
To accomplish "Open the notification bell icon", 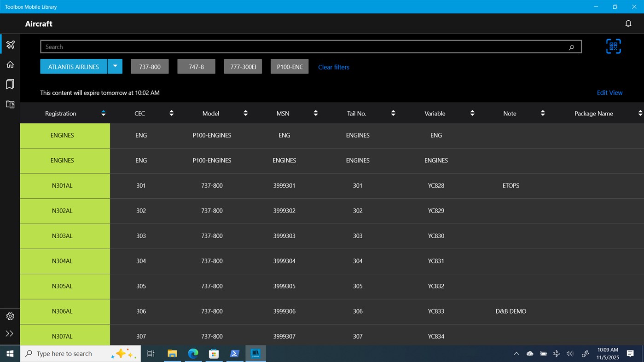I will [x=628, y=23].
